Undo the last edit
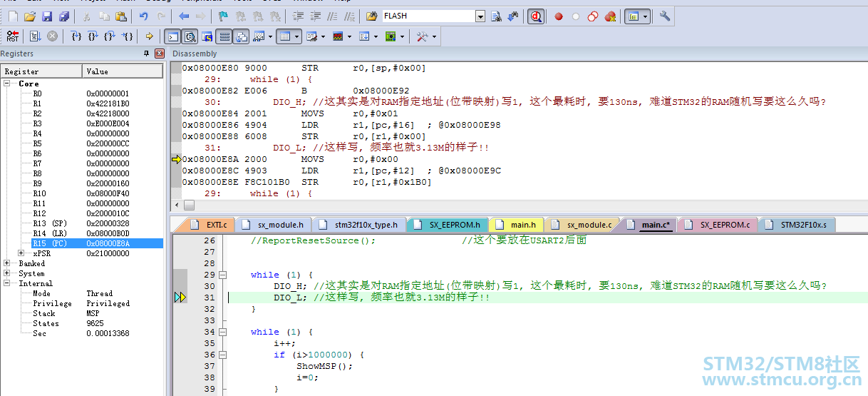The height and width of the screenshot is (396, 868). [143, 16]
